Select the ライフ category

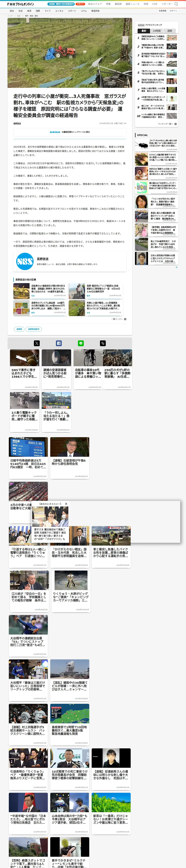click(x=48, y=11)
